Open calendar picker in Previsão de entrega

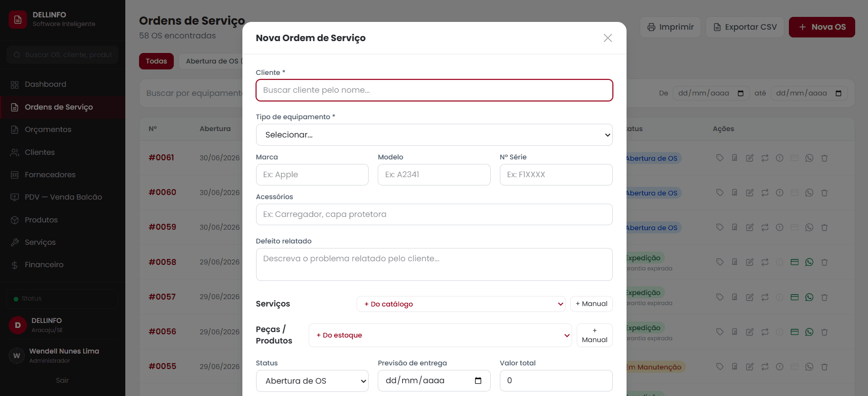pos(478,380)
